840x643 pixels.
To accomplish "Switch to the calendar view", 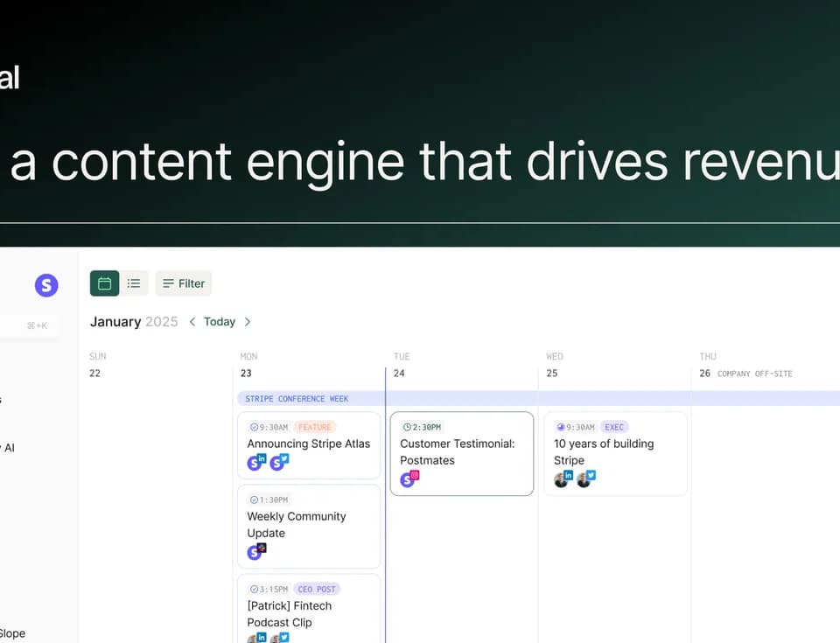I will 104,283.
